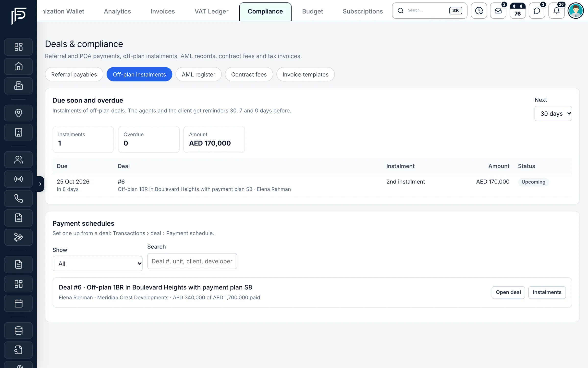
Task: Open the map pin location icon
Action: point(18,113)
